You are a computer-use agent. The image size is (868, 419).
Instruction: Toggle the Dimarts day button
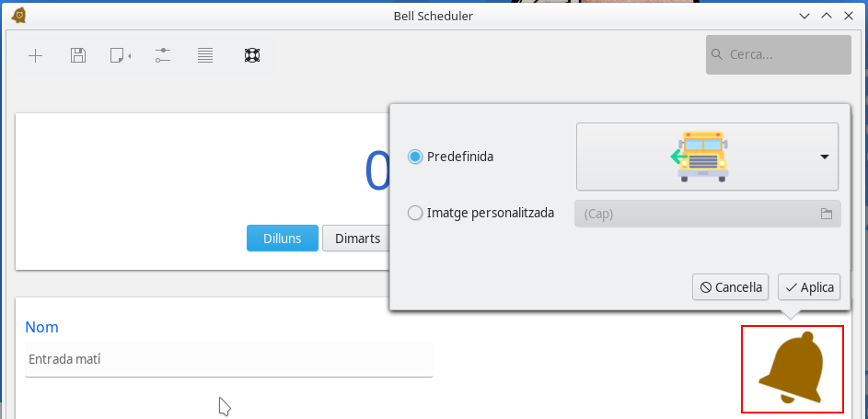pos(357,239)
